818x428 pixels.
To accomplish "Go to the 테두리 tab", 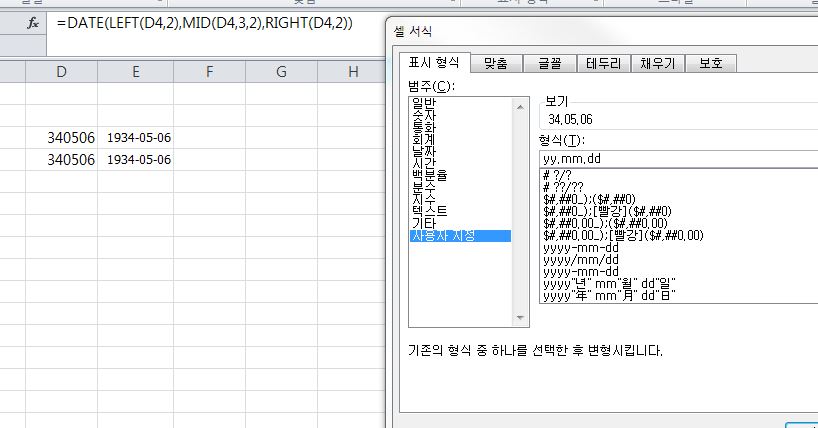I will click(x=603, y=63).
